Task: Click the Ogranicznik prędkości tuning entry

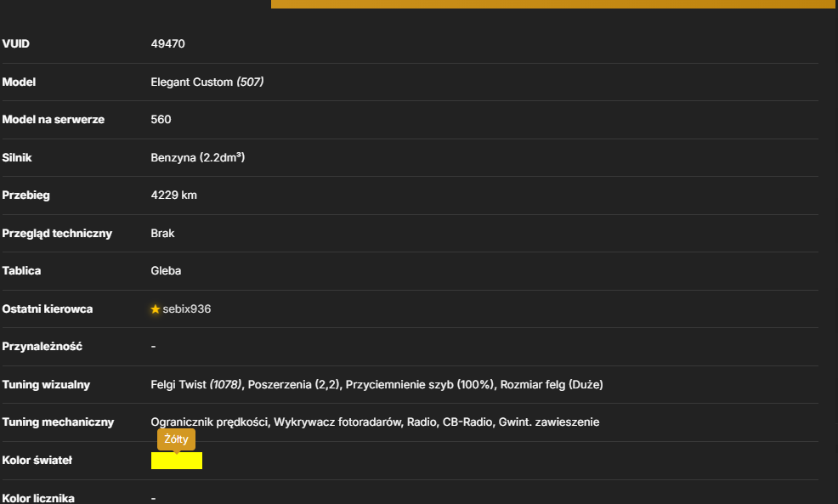Action: pyautogui.click(x=209, y=422)
